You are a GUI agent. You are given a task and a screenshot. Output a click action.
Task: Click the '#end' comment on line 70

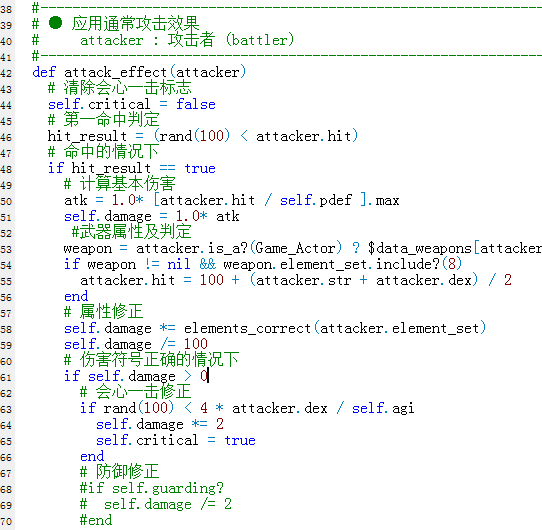point(96,520)
